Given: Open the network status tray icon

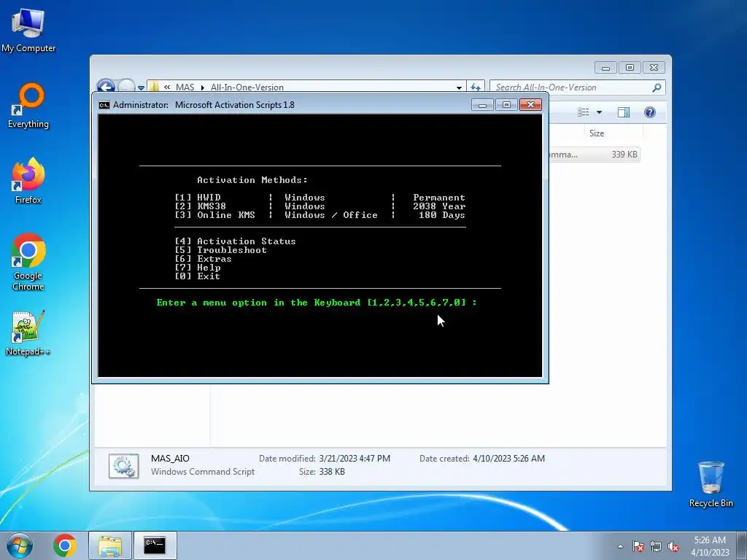Looking at the screenshot, I should click(x=656, y=546).
